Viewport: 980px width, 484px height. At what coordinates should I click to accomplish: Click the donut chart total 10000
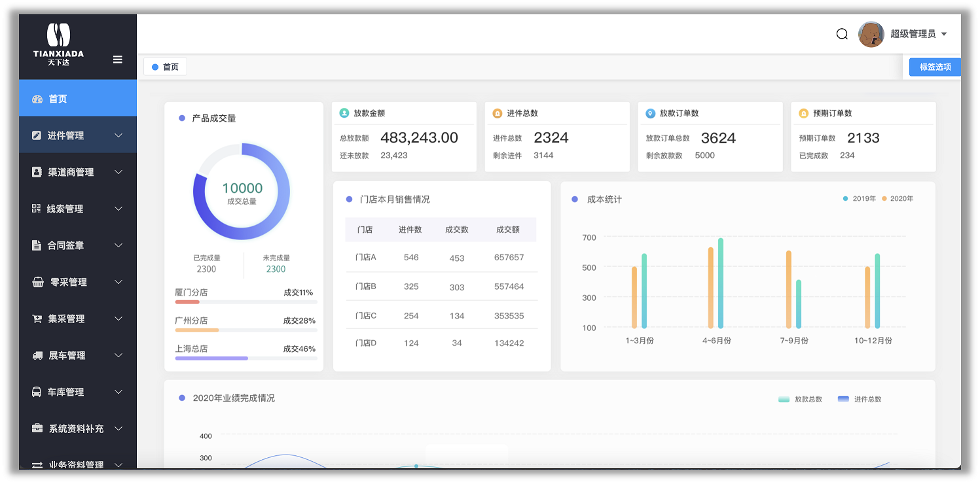[x=242, y=188]
